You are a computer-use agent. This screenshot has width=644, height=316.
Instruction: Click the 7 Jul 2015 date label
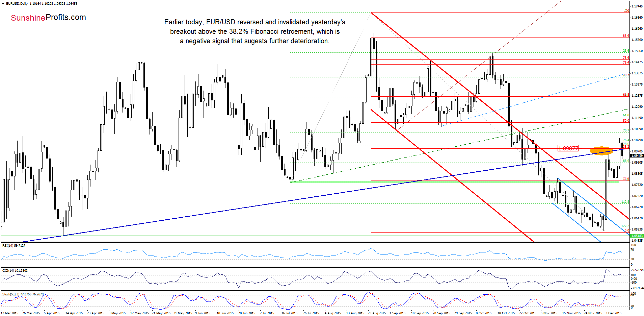click(267, 313)
